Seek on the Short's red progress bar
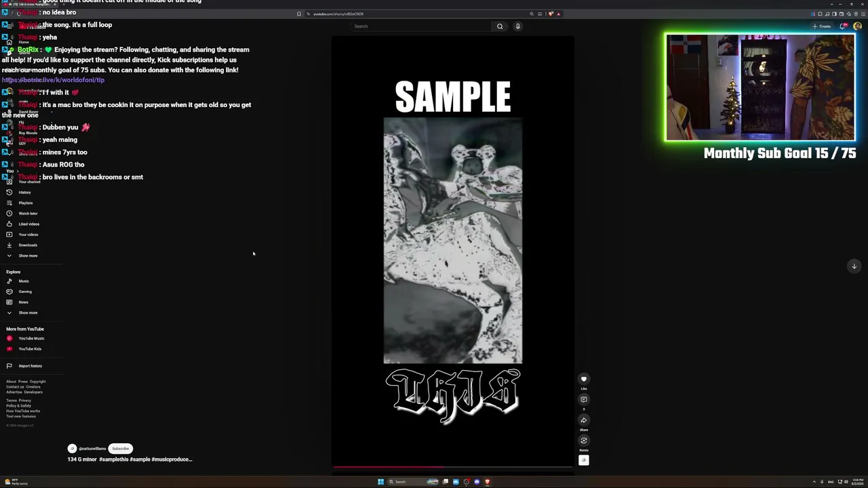This screenshot has height=488, width=868. click(x=453, y=467)
